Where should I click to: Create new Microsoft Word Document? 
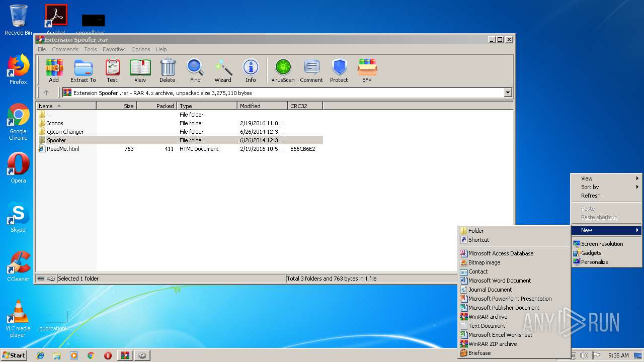pos(514,281)
